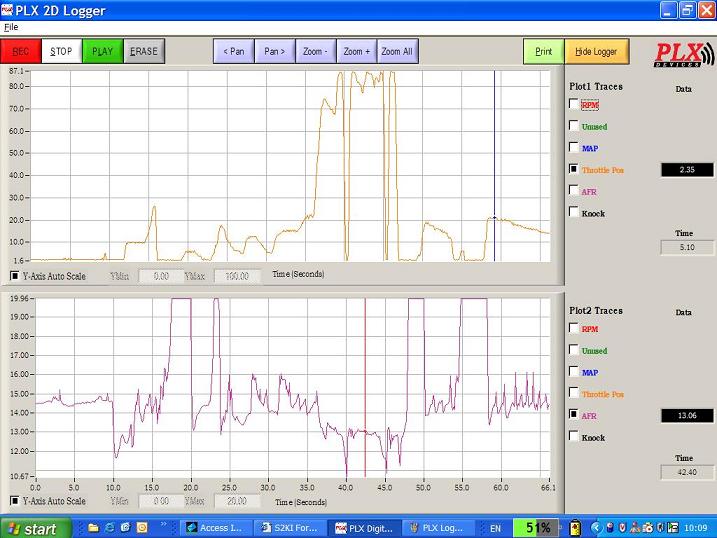The width and height of the screenshot is (717, 538).
Task: Click the red REC button
Action: coord(21,51)
